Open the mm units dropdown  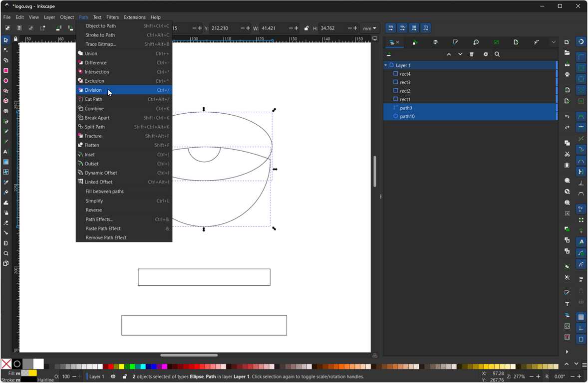click(369, 28)
